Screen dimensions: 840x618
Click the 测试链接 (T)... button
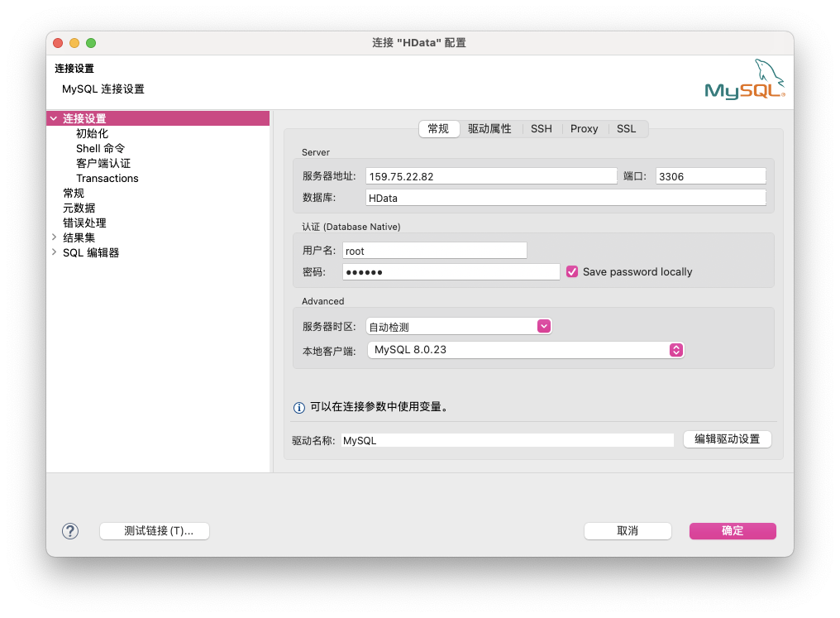click(x=155, y=531)
